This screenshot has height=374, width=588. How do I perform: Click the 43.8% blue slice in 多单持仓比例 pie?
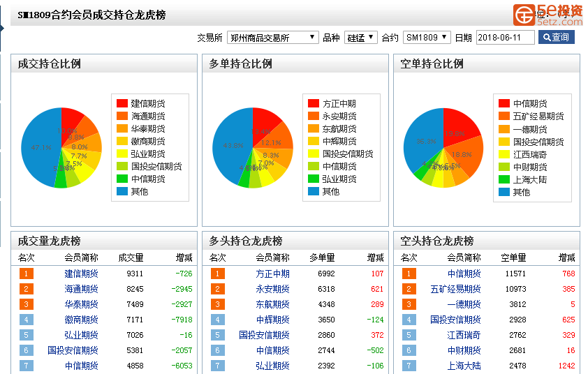click(231, 145)
